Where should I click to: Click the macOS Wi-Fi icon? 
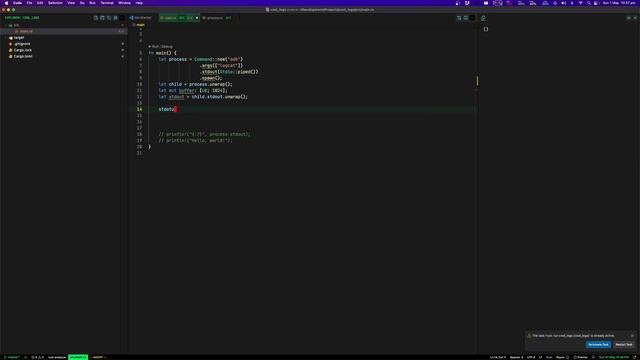[x=580, y=3]
